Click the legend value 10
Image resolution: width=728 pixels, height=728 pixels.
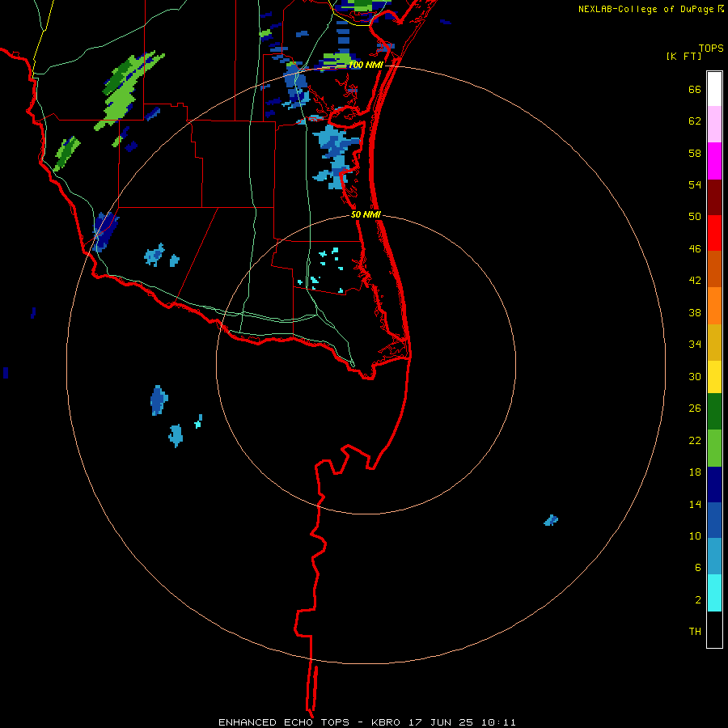[x=695, y=535]
